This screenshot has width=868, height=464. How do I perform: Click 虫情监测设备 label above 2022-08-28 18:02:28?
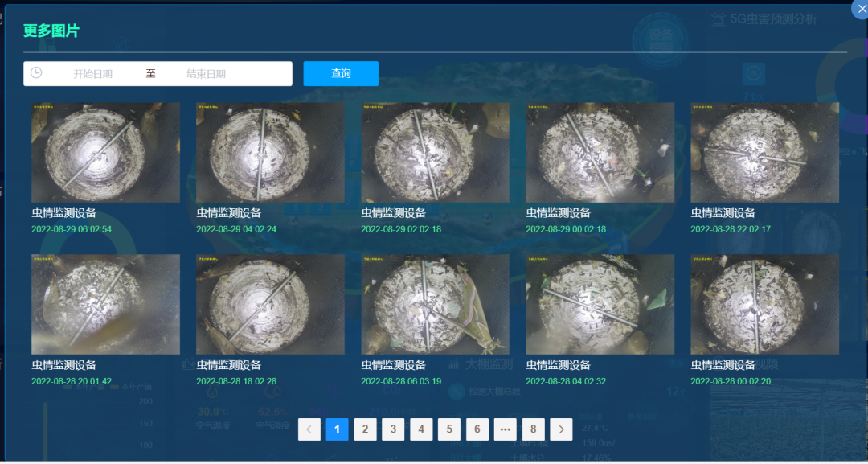point(228,365)
